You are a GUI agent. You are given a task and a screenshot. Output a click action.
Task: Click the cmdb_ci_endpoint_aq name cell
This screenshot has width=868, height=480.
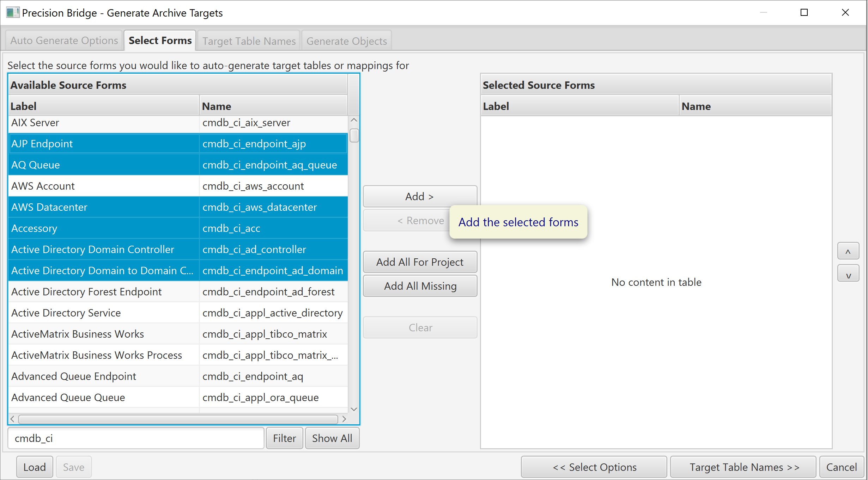point(274,376)
